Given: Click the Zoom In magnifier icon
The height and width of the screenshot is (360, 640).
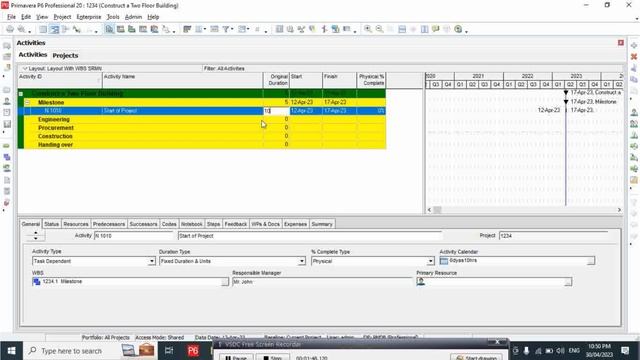Looking at the screenshot, I should (368, 29).
